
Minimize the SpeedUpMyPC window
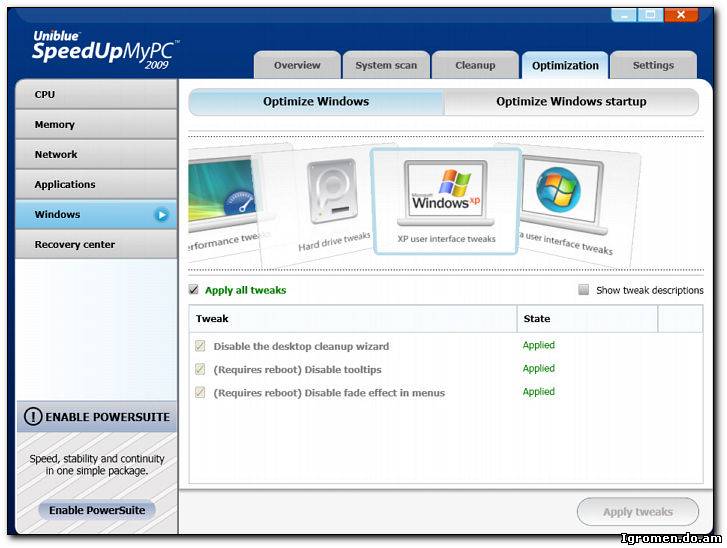(625, 15)
